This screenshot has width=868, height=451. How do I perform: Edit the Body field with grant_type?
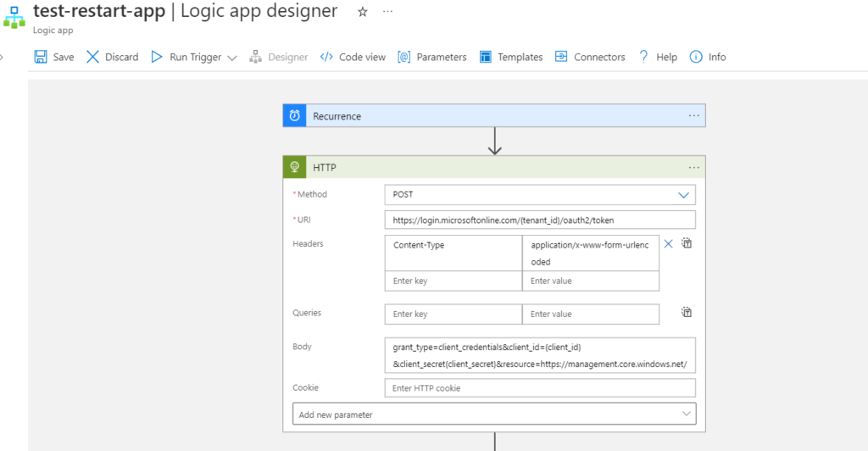pos(540,355)
